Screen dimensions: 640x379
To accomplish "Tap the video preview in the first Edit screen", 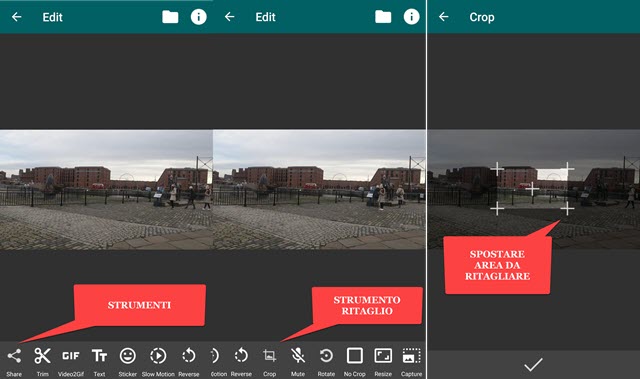I will [106, 190].
